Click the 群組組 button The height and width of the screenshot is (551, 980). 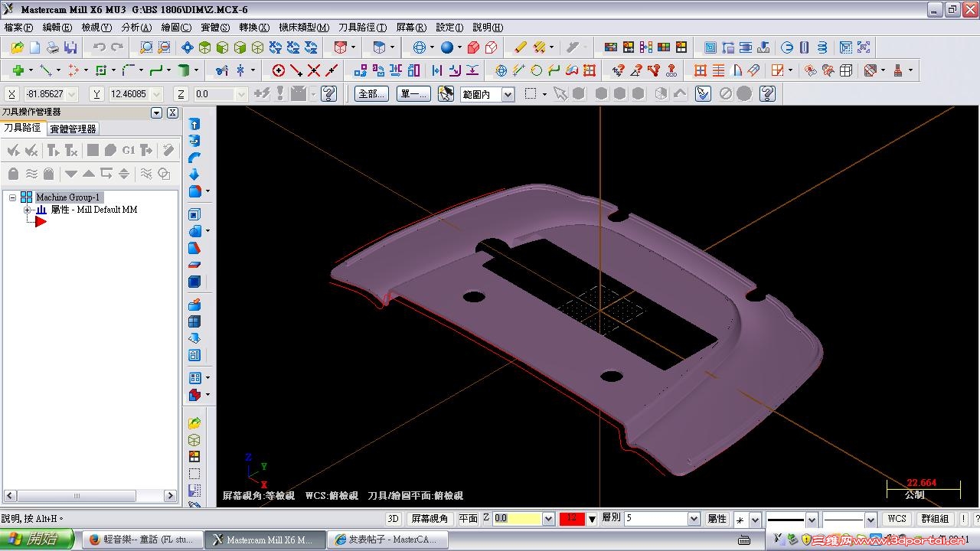(935, 518)
